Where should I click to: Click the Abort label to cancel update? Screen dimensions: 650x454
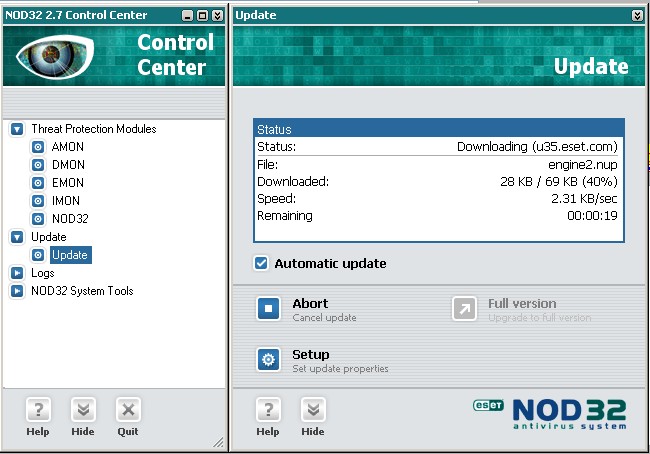tap(310, 303)
